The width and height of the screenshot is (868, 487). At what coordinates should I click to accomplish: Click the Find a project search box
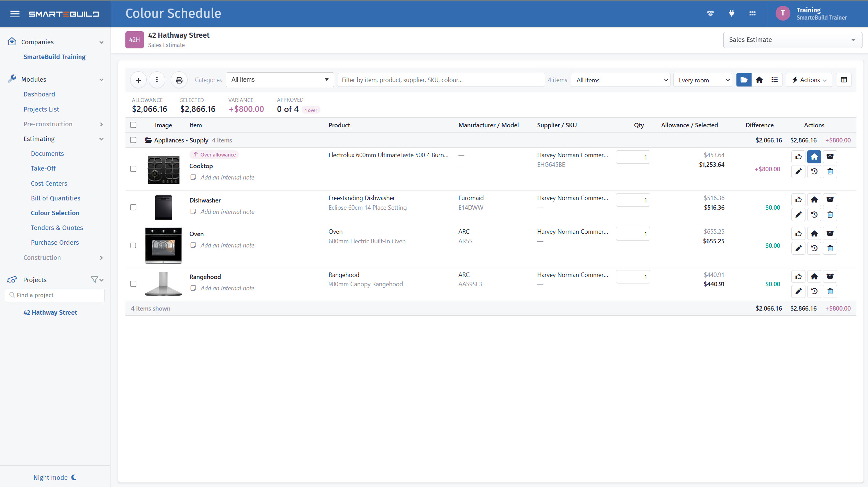[x=55, y=295]
